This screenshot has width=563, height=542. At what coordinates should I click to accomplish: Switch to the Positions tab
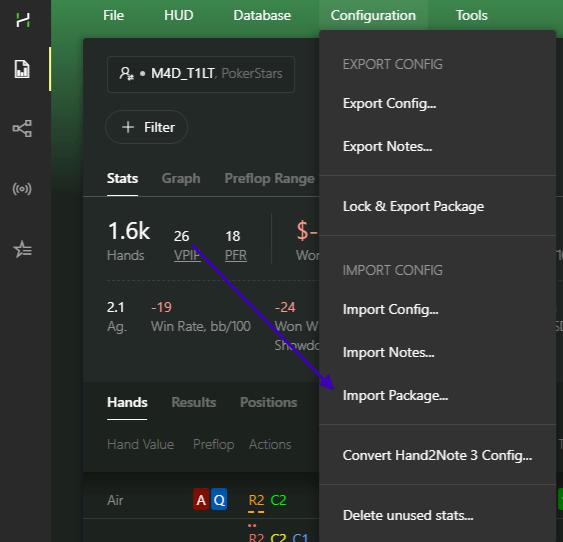point(269,402)
